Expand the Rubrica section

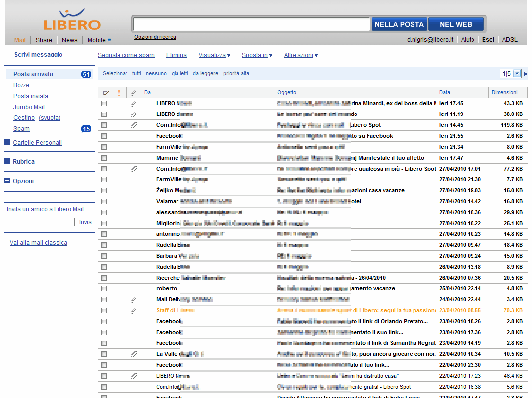7,161
